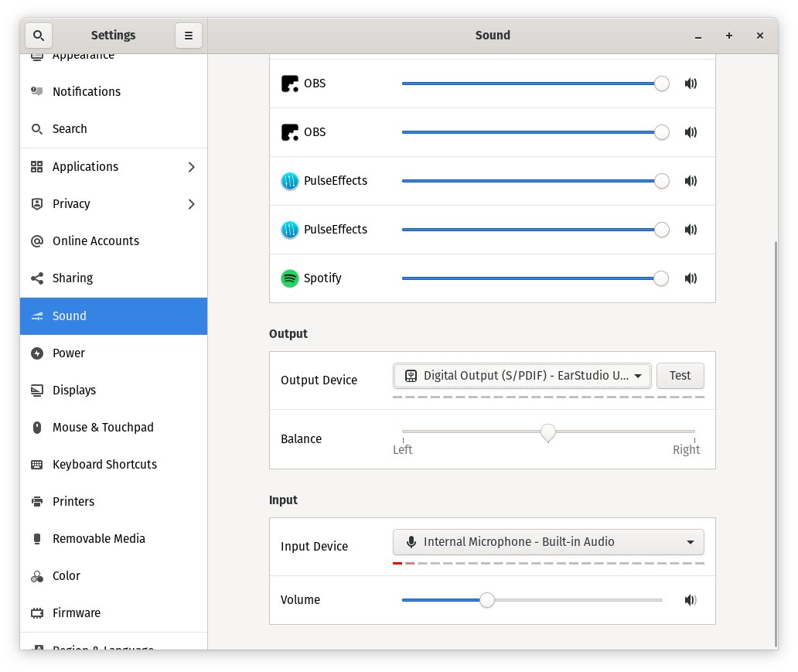
Task: Click the first OBS application icon
Action: pos(289,84)
